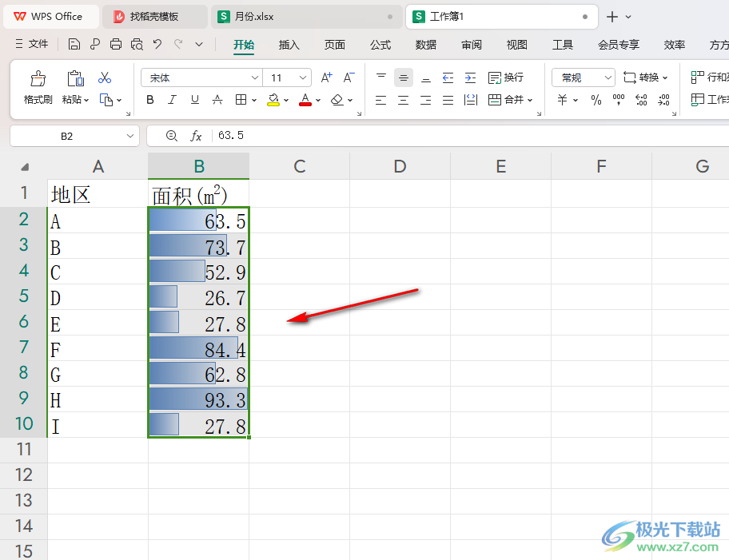Toggle Underline formatting

coord(195,99)
